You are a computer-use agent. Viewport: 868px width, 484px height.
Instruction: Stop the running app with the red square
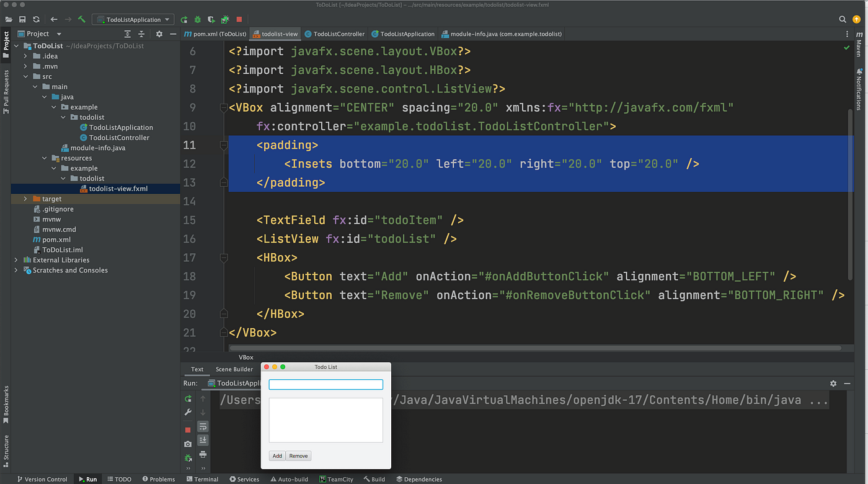tap(239, 19)
